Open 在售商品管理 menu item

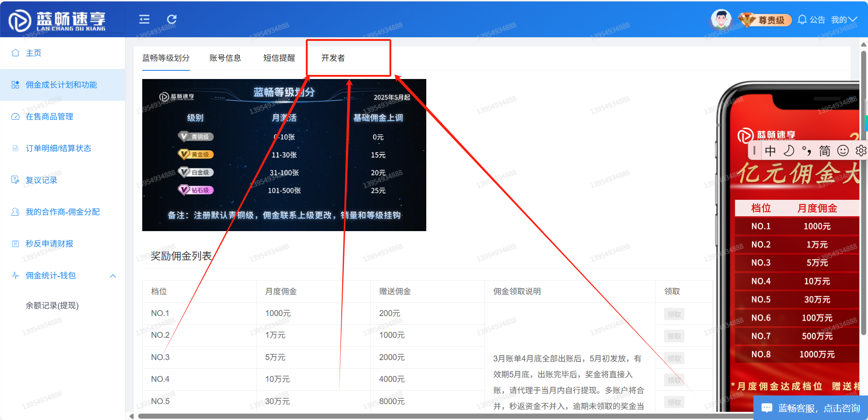point(63,117)
